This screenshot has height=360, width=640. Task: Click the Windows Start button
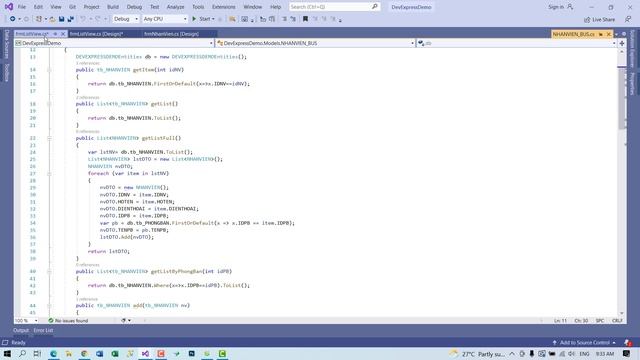pyautogui.click(x=7, y=353)
